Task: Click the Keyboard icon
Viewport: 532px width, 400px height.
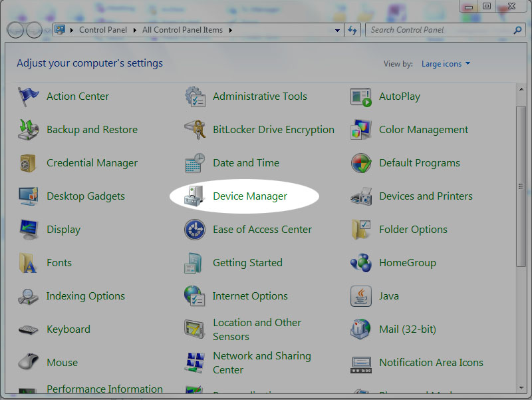Action: tap(28, 329)
